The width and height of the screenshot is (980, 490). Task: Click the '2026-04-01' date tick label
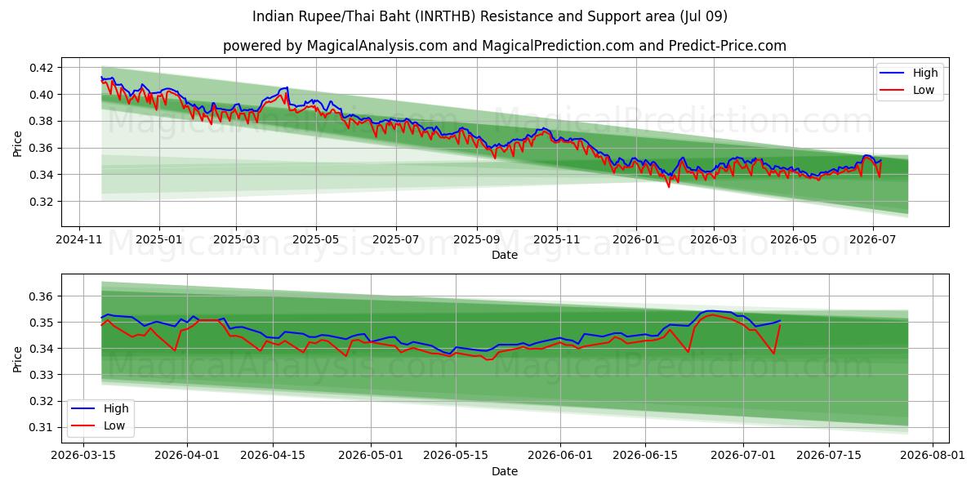coord(187,456)
